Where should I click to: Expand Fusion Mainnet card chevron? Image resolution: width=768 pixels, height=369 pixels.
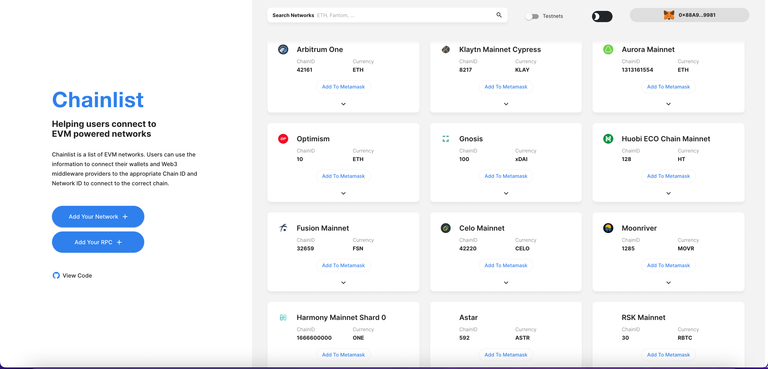(x=343, y=282)
